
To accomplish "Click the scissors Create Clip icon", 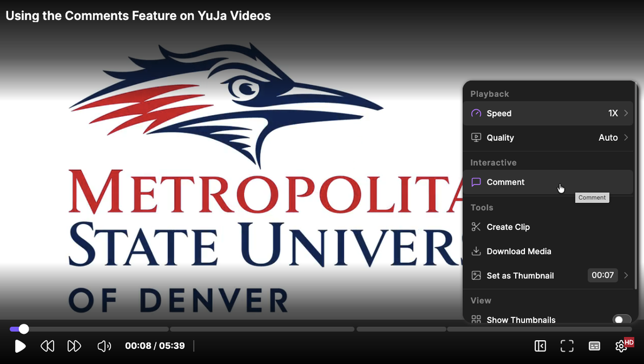I will [476, 227].
